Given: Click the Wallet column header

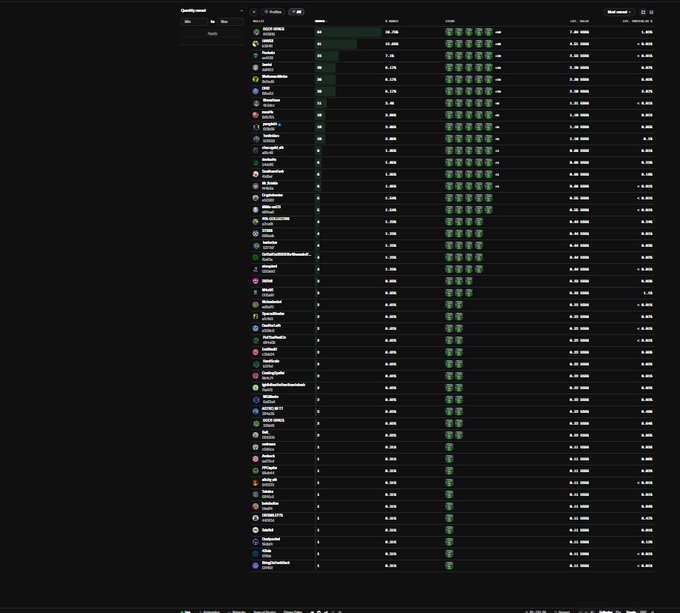Looking at the screenshot, I should [x=258, y=21].
